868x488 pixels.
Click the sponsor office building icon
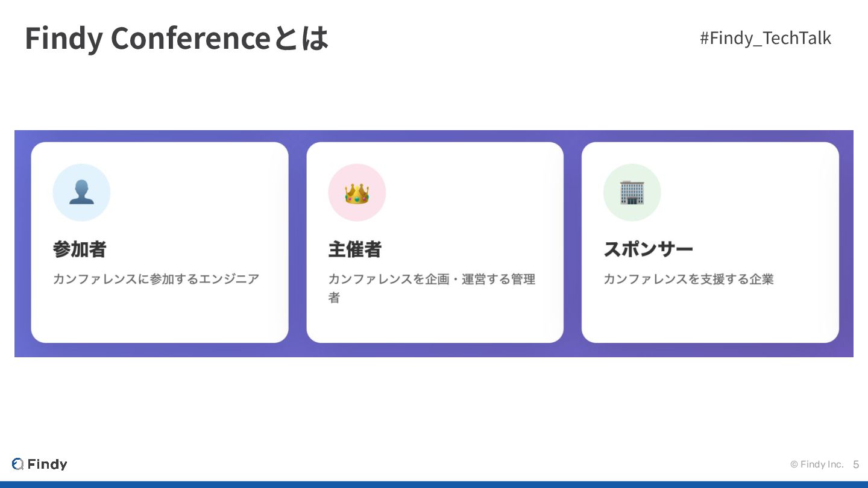pos(632,193)
